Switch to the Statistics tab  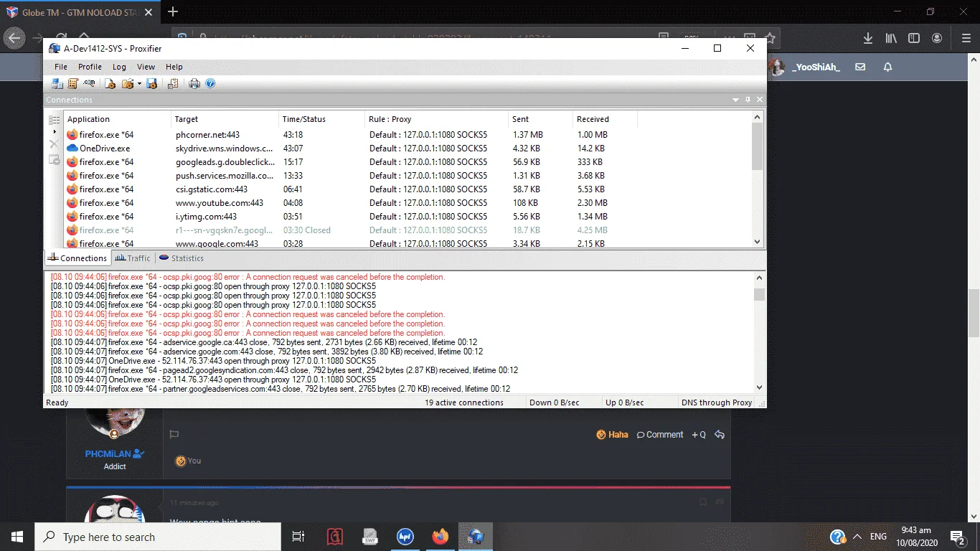[182, 258]
